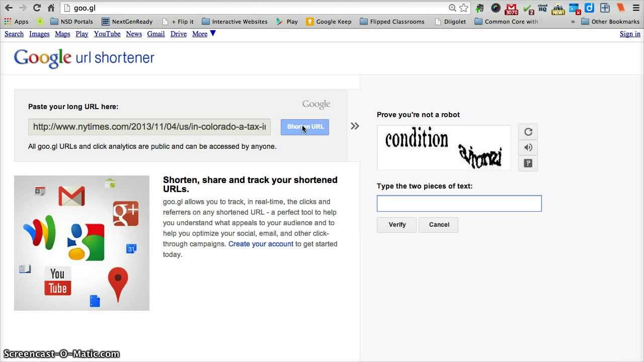The height and width of the screenshot is (362, 644).
Task: Open the Flipped Classrooms bookmark folder
Action: pyautogui.click(x=392, y=22)
